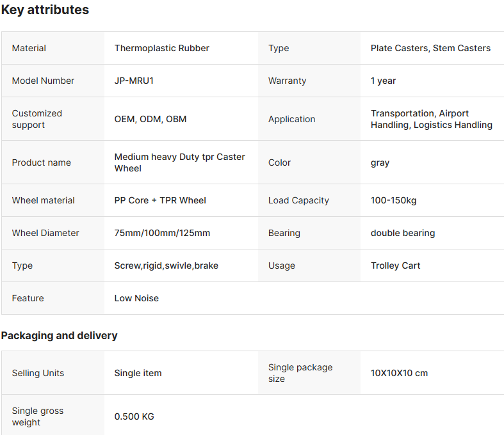Click the Packaging and delivery heading
The width and height of the screenshot is (504, 435).
point(59,335)
